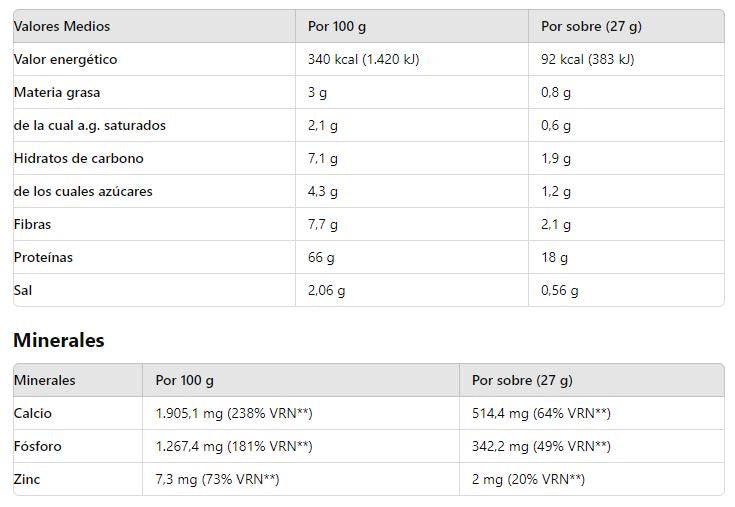Select the 'Sal' row label
The height and width of the screenshot is (507, 735).
pos(23,290)
